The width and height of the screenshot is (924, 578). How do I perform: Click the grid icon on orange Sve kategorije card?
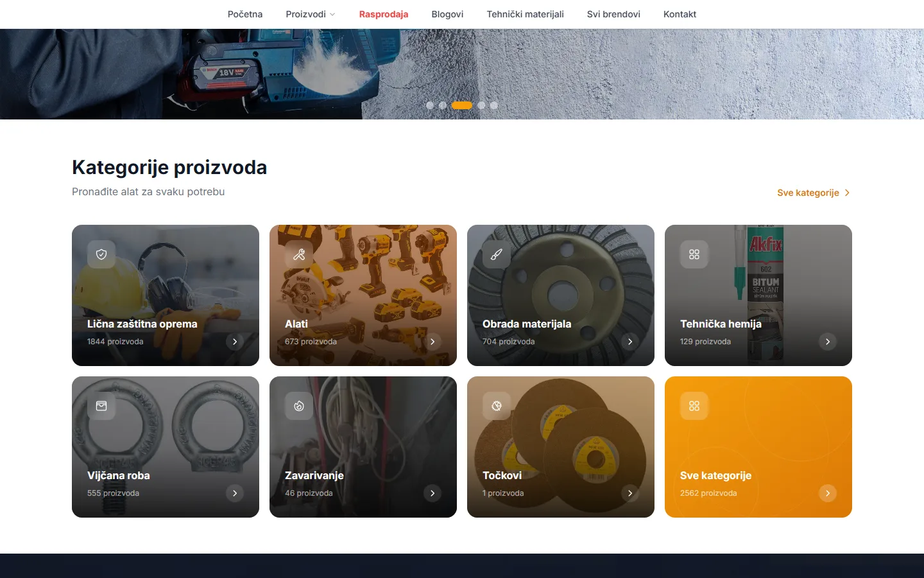point(694,406)
